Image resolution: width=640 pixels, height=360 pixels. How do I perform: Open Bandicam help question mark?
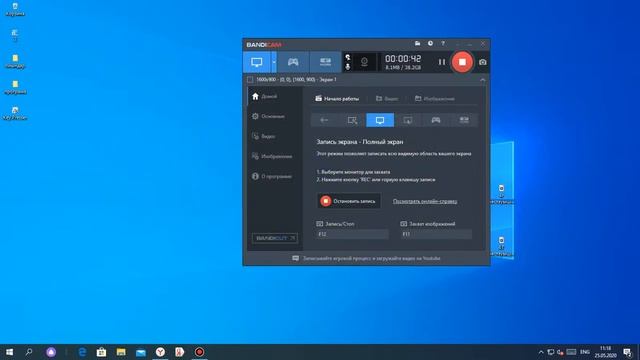[x=443, y=43]
